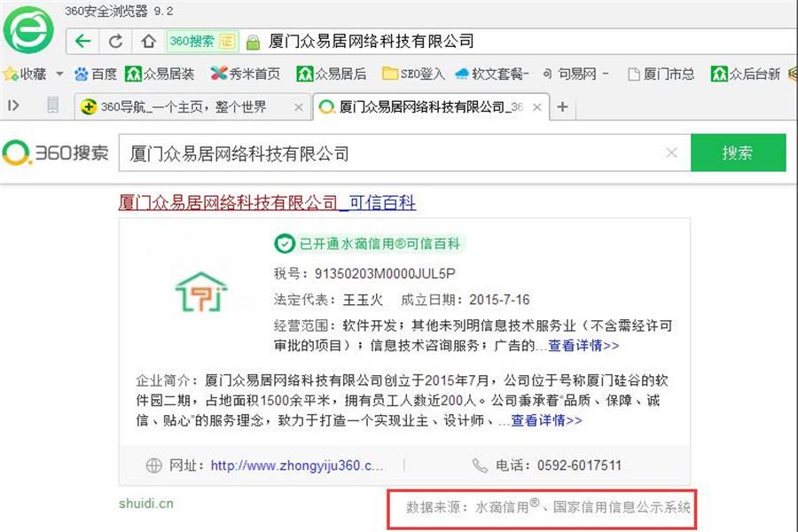
Task: Reload the page with the refresh icon
Action: click(115, 42)
